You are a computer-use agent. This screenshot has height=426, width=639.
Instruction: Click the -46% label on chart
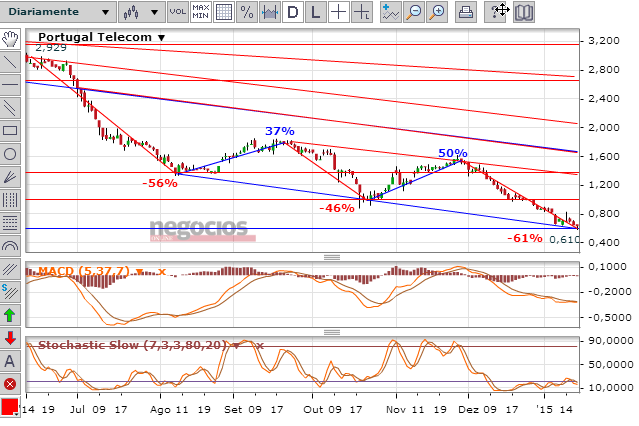click(x=337, y=208)
